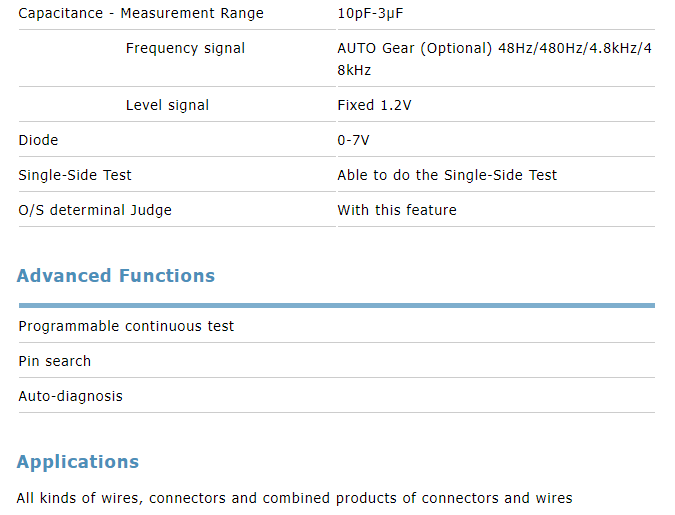Click the Level signal label
Image resolution: width=675 pixels, height=515 pixels.
tap(167, 105)
